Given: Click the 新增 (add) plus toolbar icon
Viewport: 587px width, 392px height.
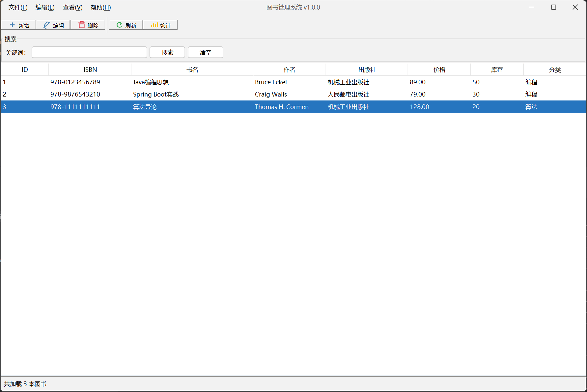Looking at the screenshot, I should [12, 25].
